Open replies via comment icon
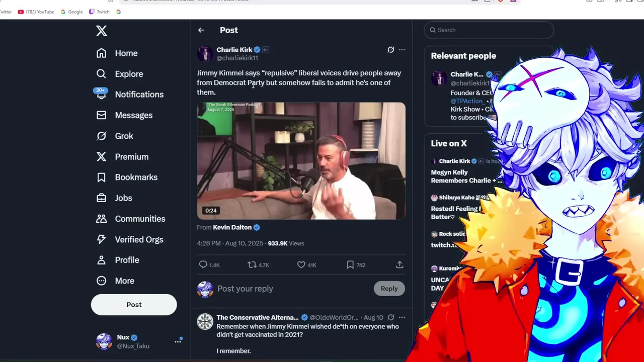 [203, 264]
